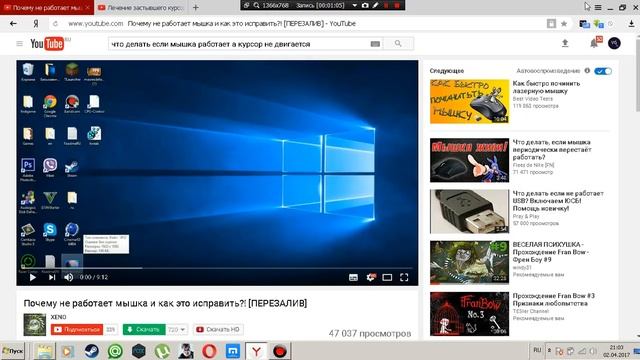Switch to the 'Лечение застывшего курс...' tab
This screenshot has height=360, width=640.
pos(141,7)
